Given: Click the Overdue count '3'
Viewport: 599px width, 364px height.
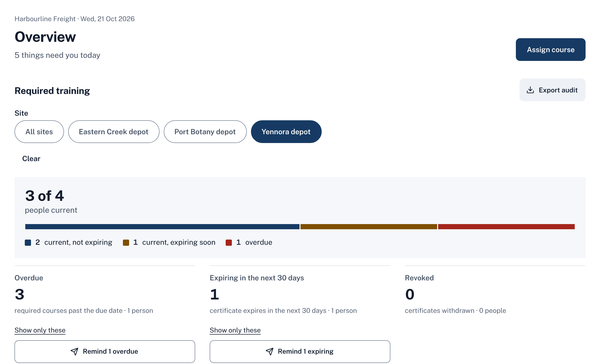Looking at the screenshot, I should [19, 294].
